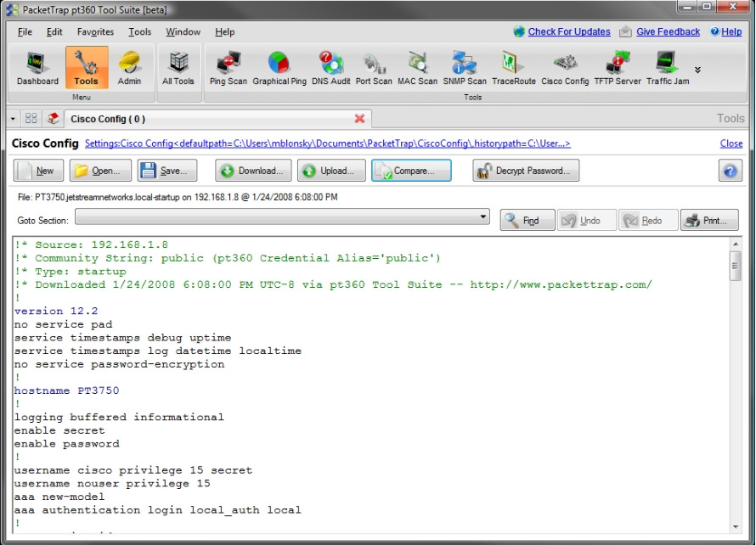Click the 'hostname PT3750' line

point(66,390)
